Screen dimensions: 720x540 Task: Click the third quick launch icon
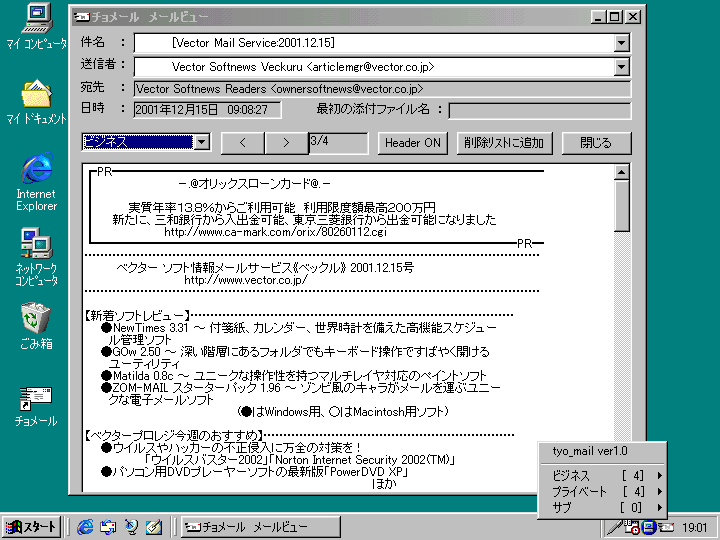tap(131, 527)
